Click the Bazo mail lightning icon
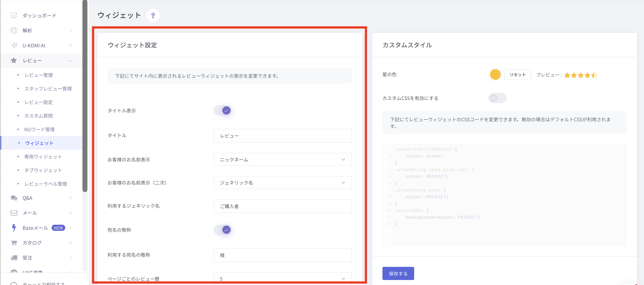The height and width of the screenshot is (285, 644). (14, 228)
